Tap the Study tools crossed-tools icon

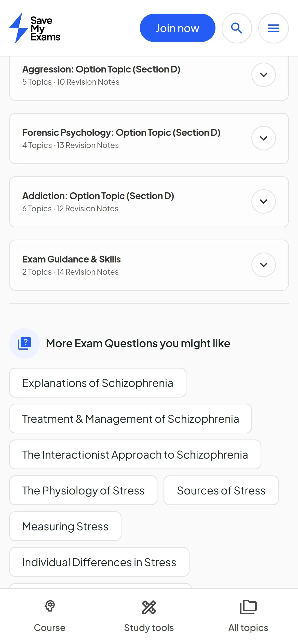point(149,607)
